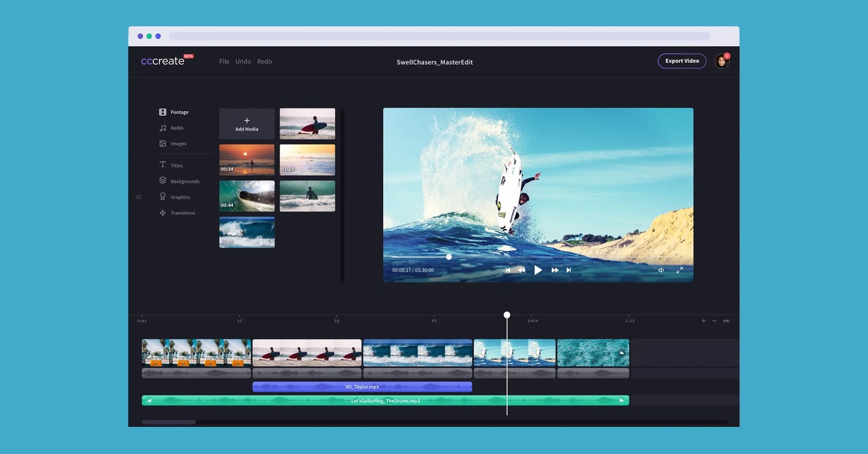This screenshot has width=868, height=454.
Task: Click the rewind icon in the preview
Action: [x=521, y=270]
